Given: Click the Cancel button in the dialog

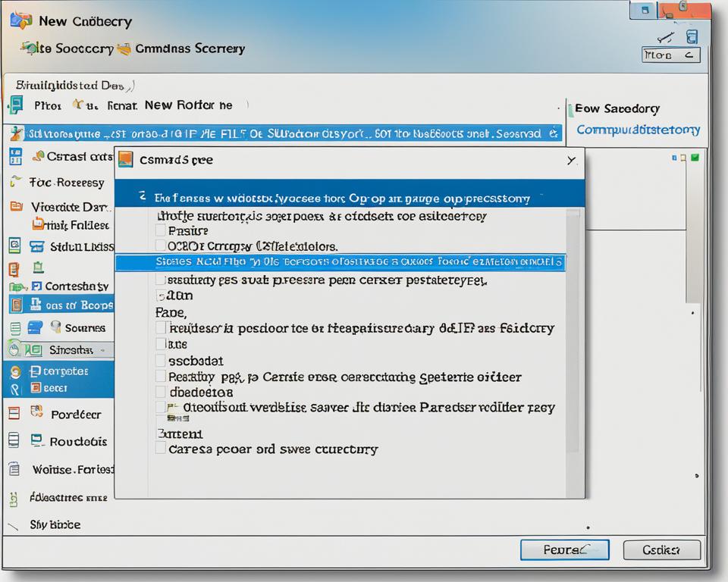Looking at the screenshot, I should (661, 550).
